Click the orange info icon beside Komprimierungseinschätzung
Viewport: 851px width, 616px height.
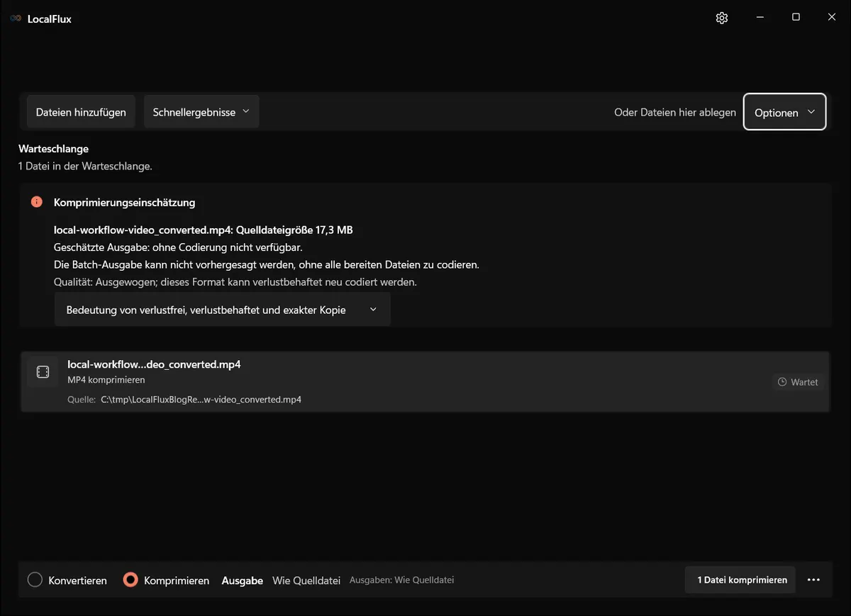(x=37, y=202)
